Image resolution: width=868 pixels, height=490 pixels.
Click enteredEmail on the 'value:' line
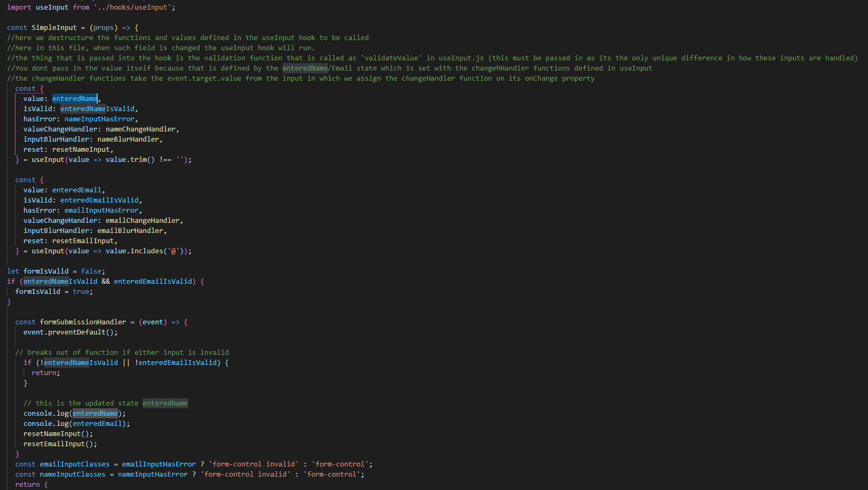point(77,190)
